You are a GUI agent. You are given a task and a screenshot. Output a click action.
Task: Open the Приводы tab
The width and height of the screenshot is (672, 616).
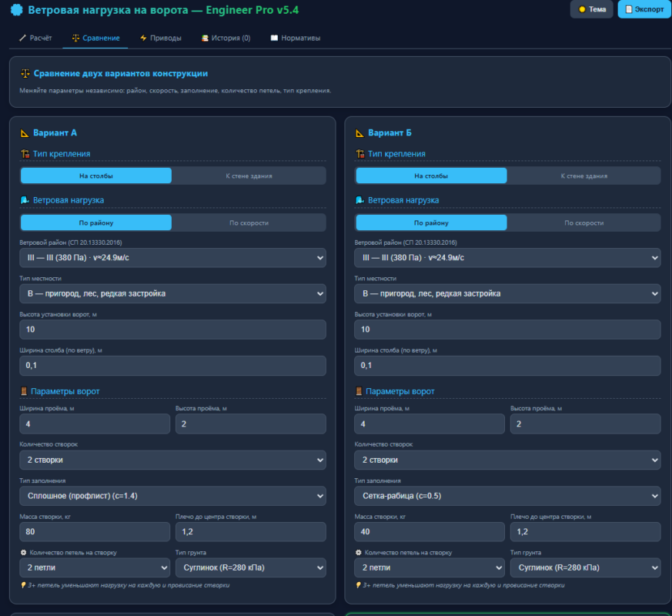coord(161,38)
